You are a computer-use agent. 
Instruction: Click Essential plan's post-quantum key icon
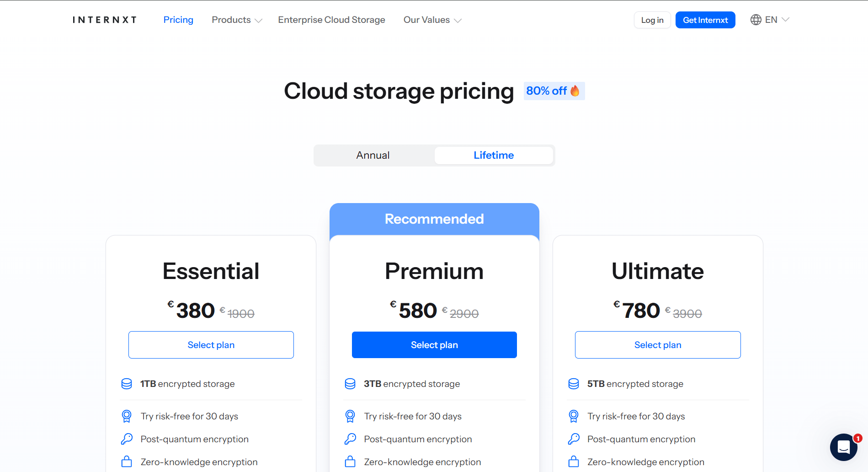click(x=127, y=439)
